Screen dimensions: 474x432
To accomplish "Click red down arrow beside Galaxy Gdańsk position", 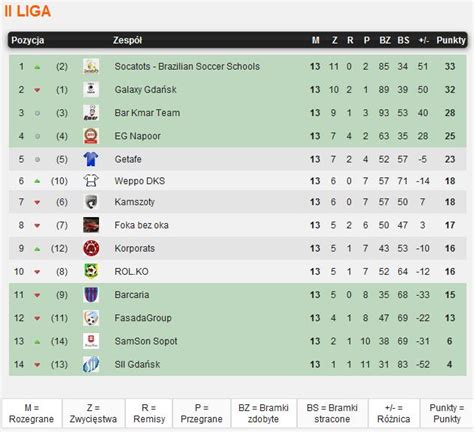I will pyautogui.click(x=37, y=90).
